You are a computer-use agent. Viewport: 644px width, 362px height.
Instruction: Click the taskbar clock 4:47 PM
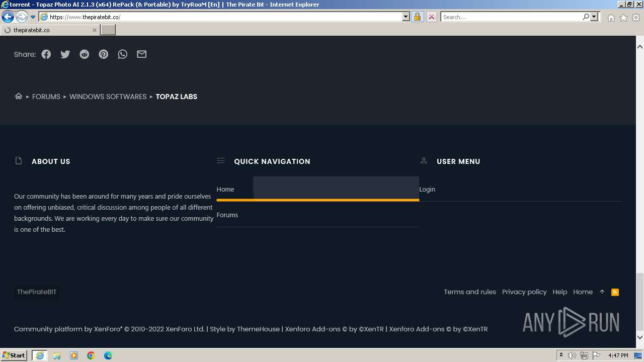618,355
